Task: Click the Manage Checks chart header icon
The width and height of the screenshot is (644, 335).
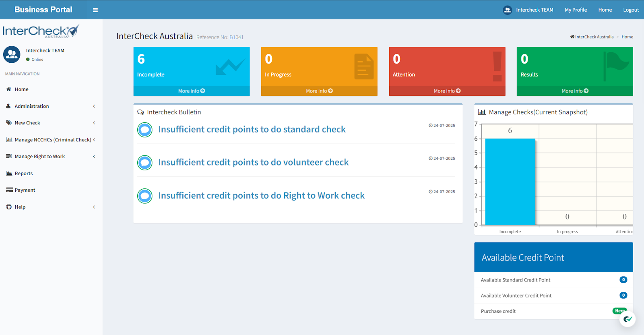Action: point(481,112)
